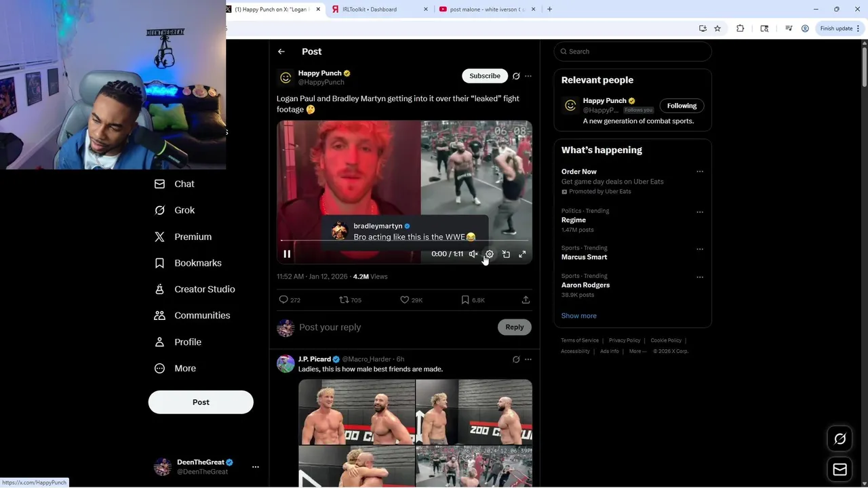This screenshot has width=868, height=488.
Task: Open Creator Studio in sidebar
Action: pyautogui.click(x=195, y=289)
